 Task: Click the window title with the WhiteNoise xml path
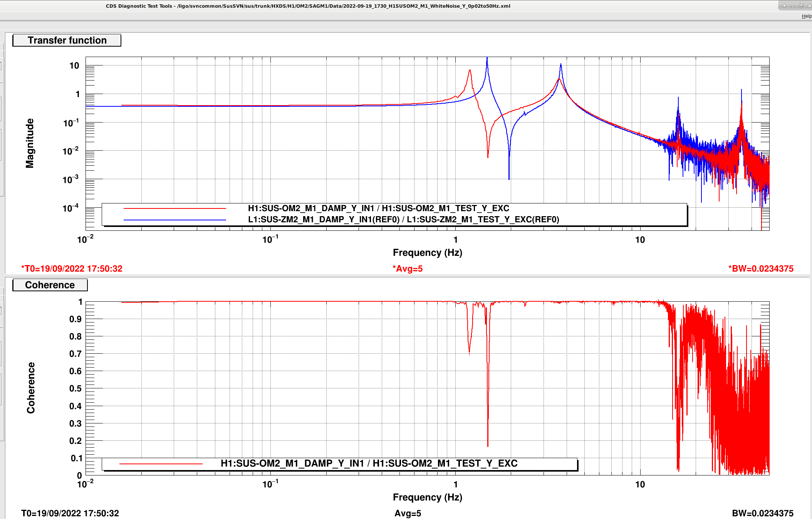(308, 6)
